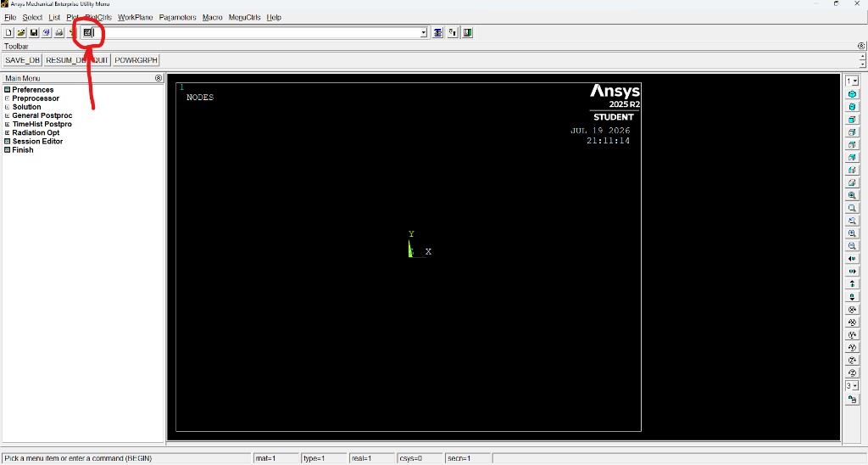Open the rotation rate dropdown showing 3
The height and width of the screenshot is (465, 868).
(x=852, y=386)
